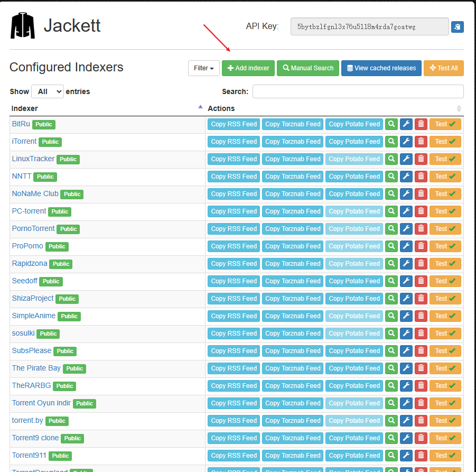Search ShizaProject magnifier icon
The width and height of the screenshot is (476, 472).
(x=391, y=299)
